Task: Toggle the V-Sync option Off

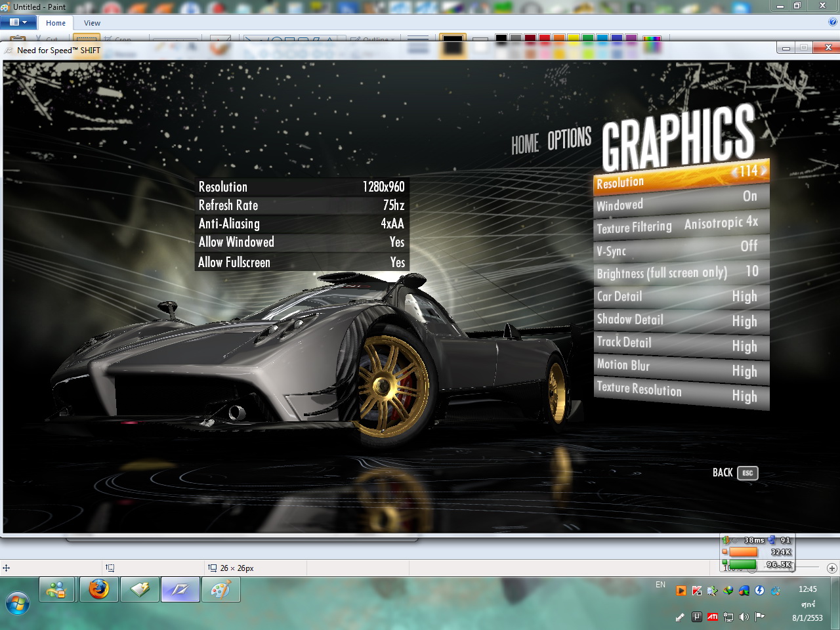Action: (682, 249)
